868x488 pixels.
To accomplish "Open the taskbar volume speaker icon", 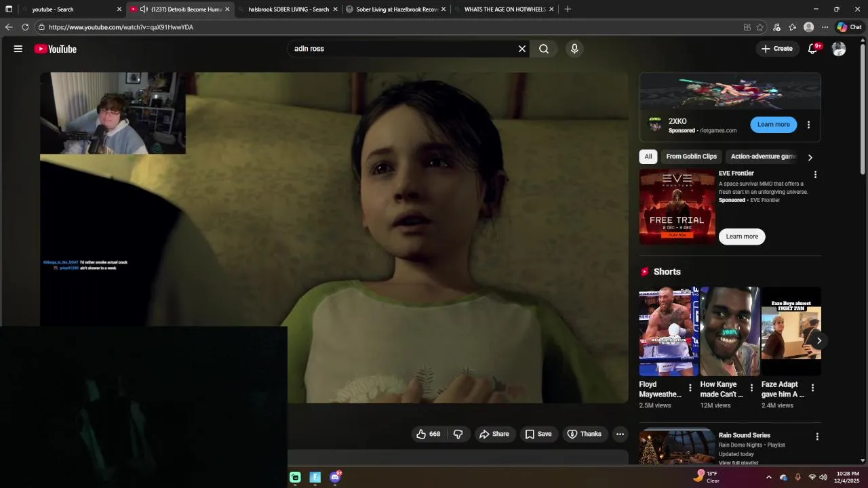I will (x=823, y=477).
